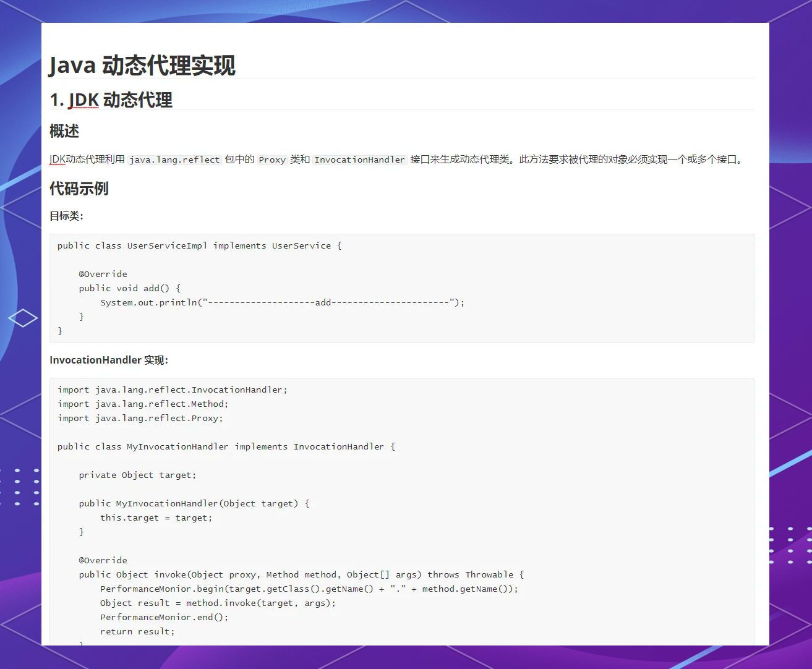The image size is (812, 669).
Task: Click the 'public class MyInvocationHandler' declaration line
Action: click(x=226, y=446)
